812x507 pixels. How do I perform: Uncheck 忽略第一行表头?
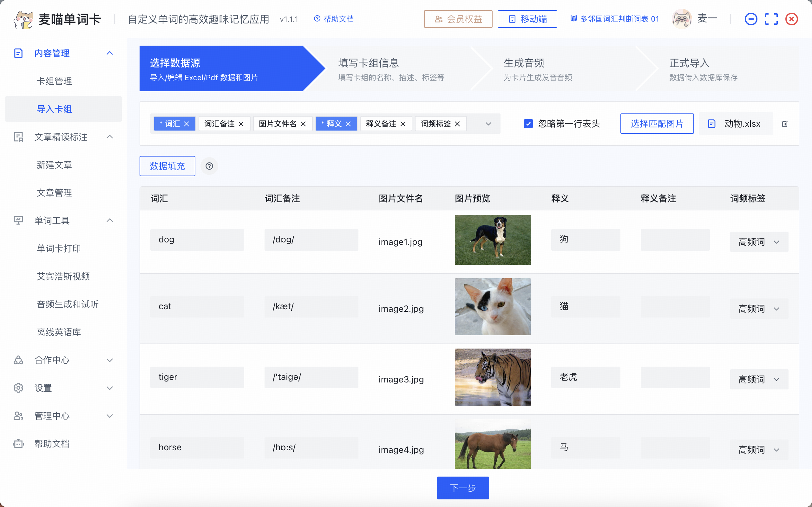pos(528,123)
